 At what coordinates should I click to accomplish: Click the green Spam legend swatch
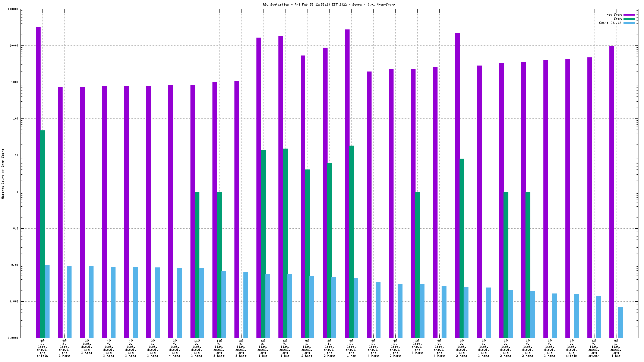point(629,19)
